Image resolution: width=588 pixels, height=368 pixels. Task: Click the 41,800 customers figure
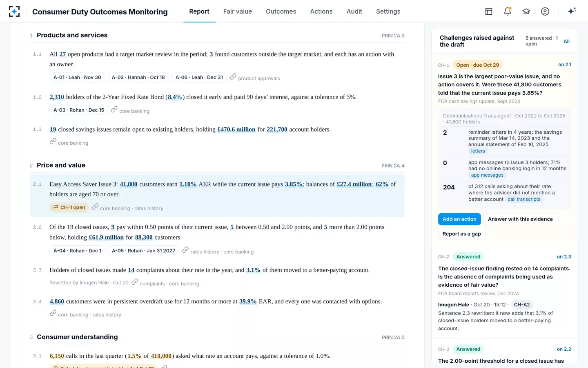(x=129, y=184)
